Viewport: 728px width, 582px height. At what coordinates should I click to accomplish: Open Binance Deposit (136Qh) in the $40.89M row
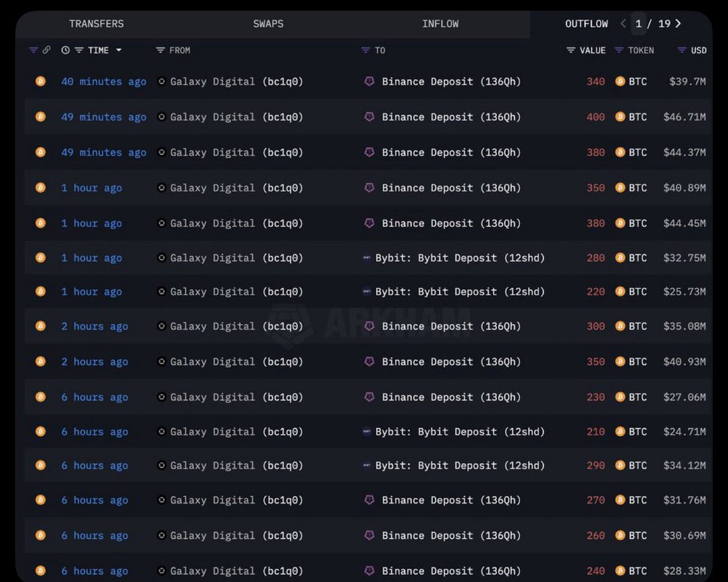[451, 188]
